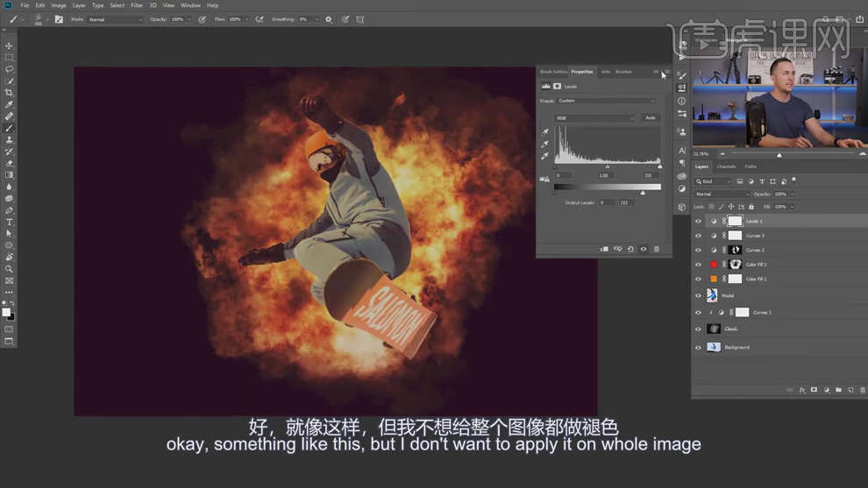Select the Horizontal Type tool
Viewport: 868px width, 488px height.
(x=9, y=222)
